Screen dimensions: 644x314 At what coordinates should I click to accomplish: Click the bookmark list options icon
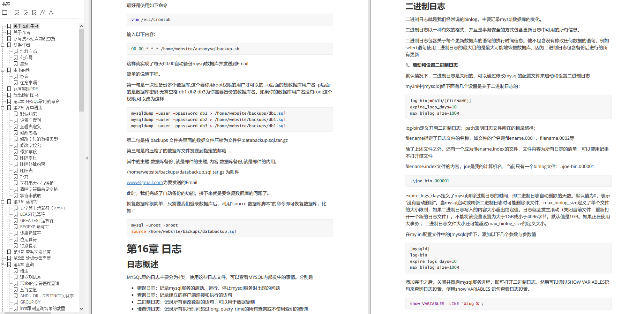pos(5,13)
